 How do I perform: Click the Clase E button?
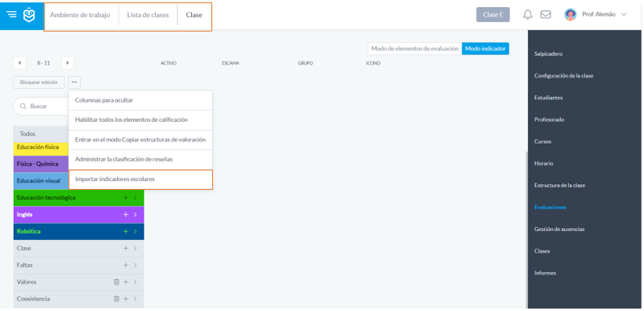tap(493, 15)
